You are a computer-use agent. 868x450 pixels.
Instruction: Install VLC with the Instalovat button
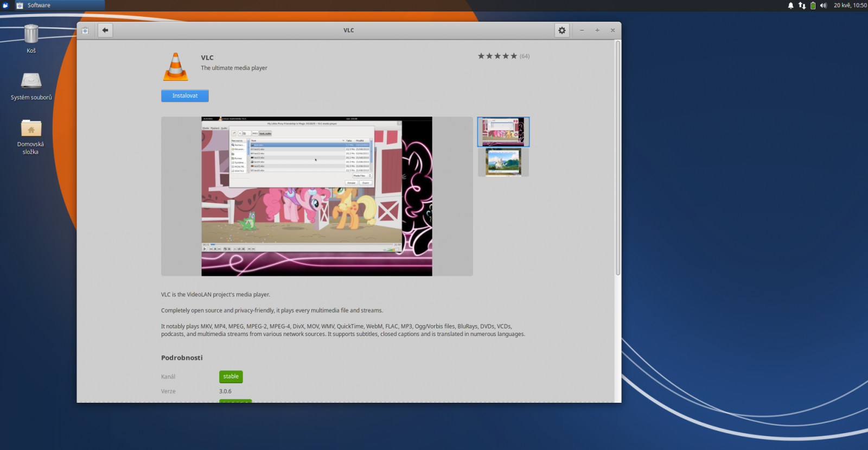click(x=185, y=96)
